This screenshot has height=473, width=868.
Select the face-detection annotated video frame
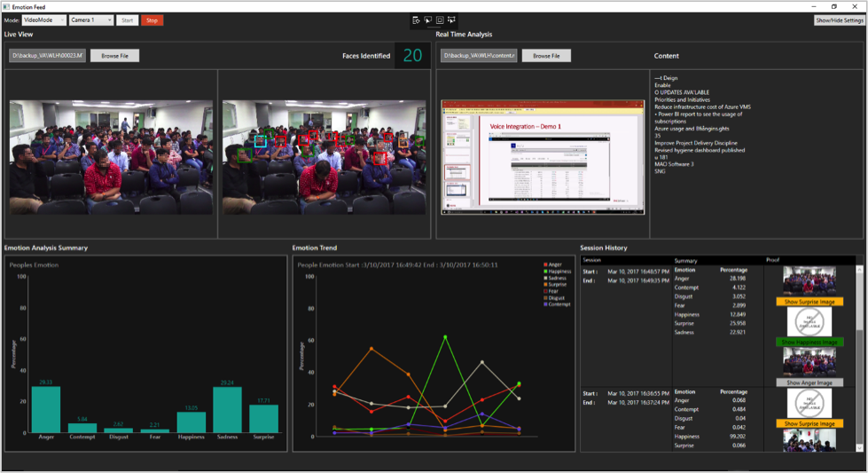click(325, 157)
